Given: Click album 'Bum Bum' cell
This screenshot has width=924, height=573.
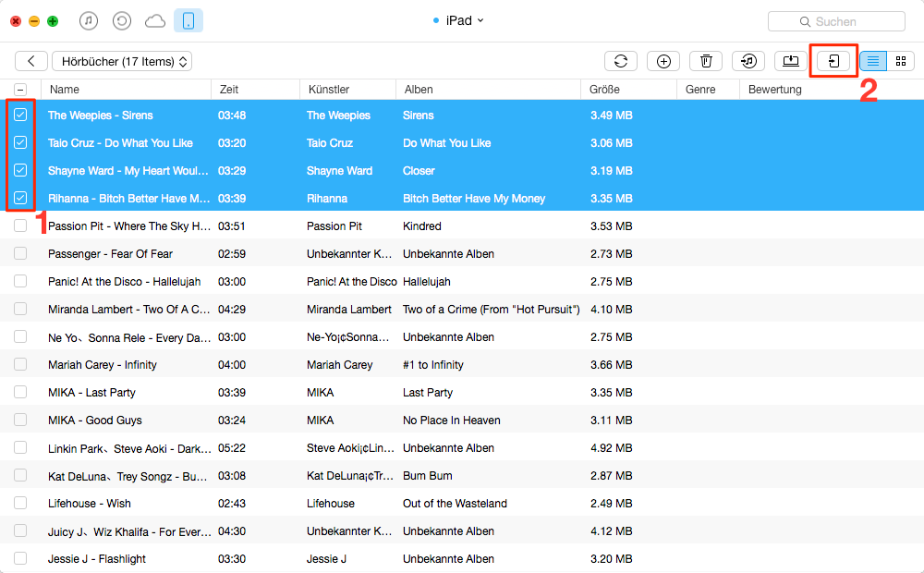Looking at the screenshot, I should point(427,476).
